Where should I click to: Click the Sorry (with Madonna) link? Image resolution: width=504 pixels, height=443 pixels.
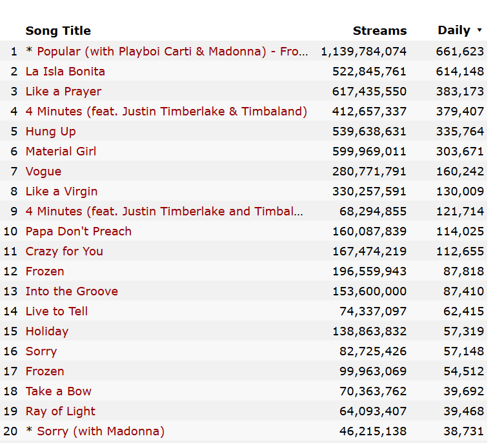pyautogui.click(x=101, y=431)
